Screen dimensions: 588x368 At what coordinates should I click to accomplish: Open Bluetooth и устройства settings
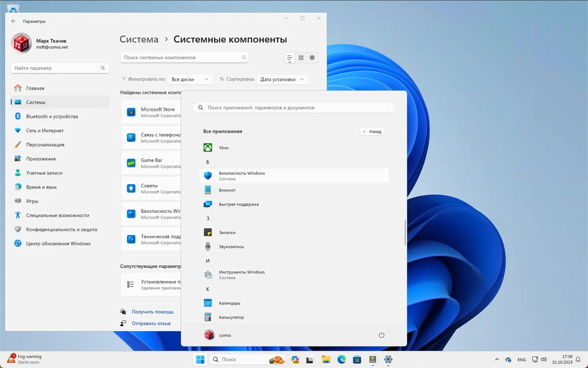(x=60, y=117)
